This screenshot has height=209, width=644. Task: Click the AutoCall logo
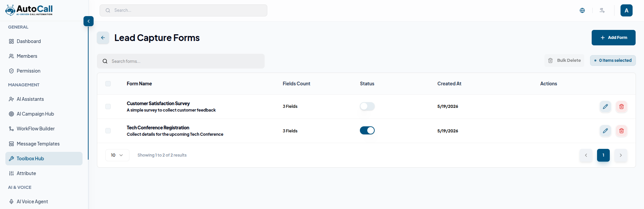tap(29, 10)
